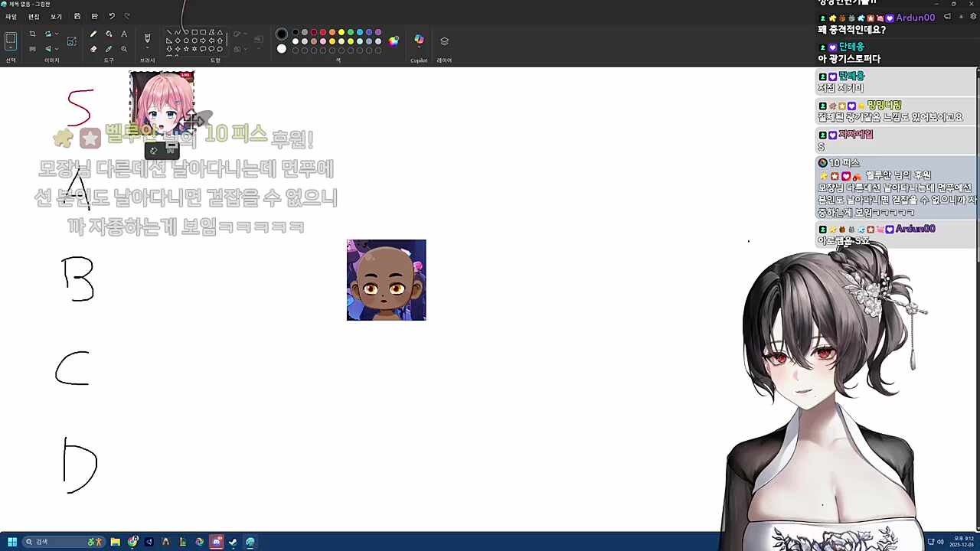Open the Copilot panel in Paint
Screen dimensions: 980x551
pyautogui.click(x=419, y=41)
